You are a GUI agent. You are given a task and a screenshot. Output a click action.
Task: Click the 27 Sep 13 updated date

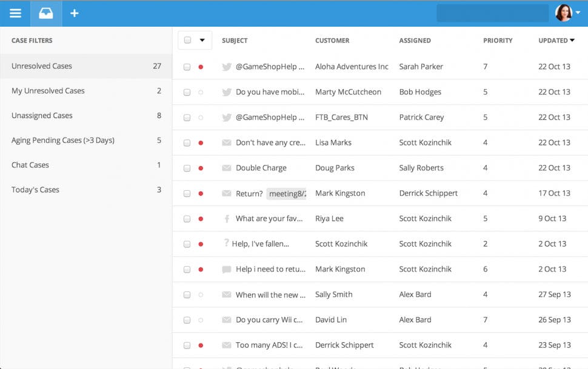click(x=554, y=294)
